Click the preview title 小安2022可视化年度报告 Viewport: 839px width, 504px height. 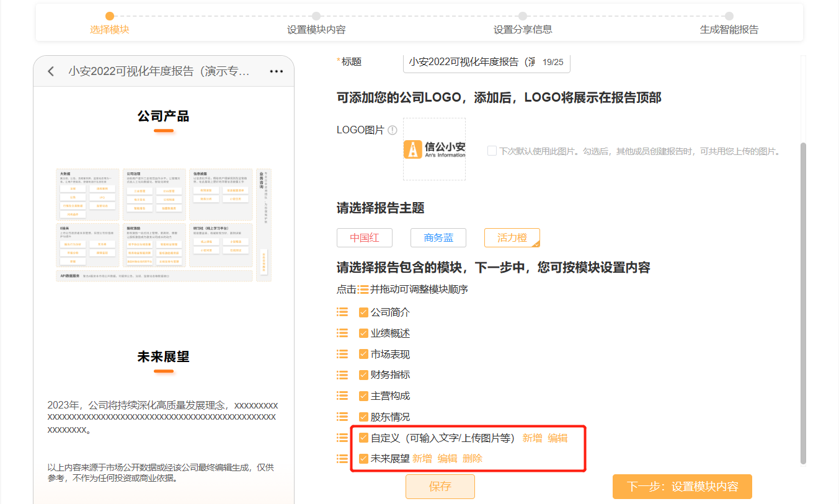point(159,71)
